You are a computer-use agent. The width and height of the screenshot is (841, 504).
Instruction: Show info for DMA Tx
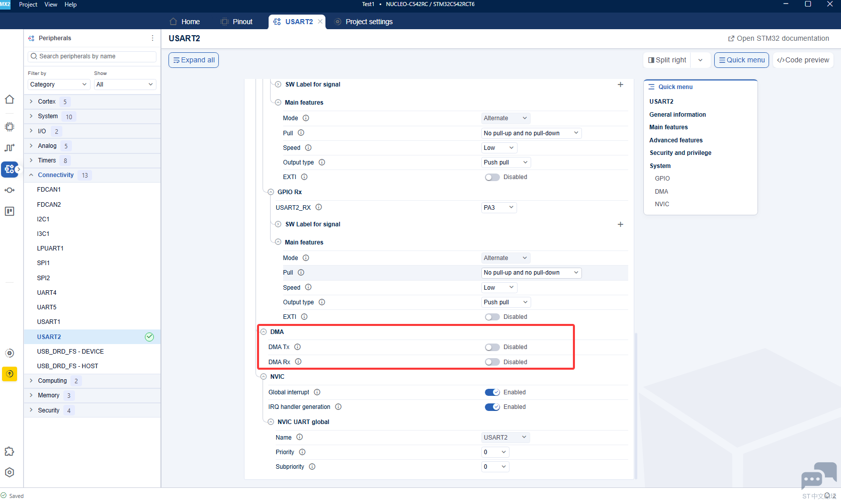(297, 347)
